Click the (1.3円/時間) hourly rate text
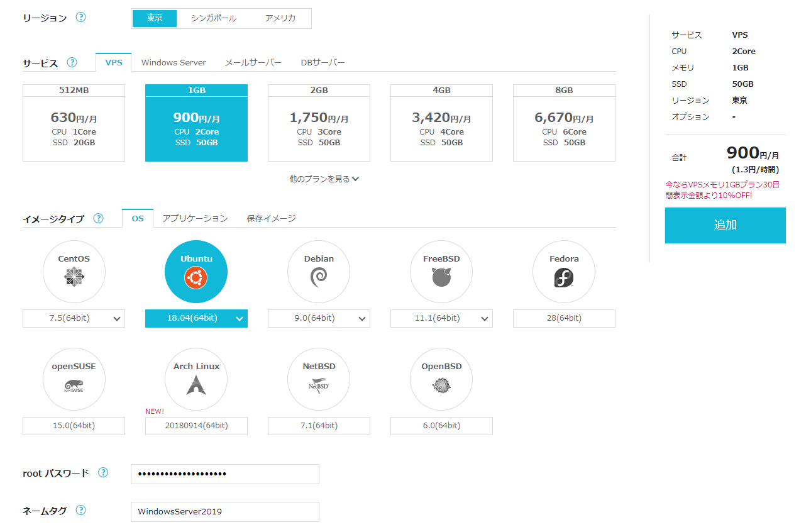This screenshot has width=811, height=532. click(x=755, y=169)
